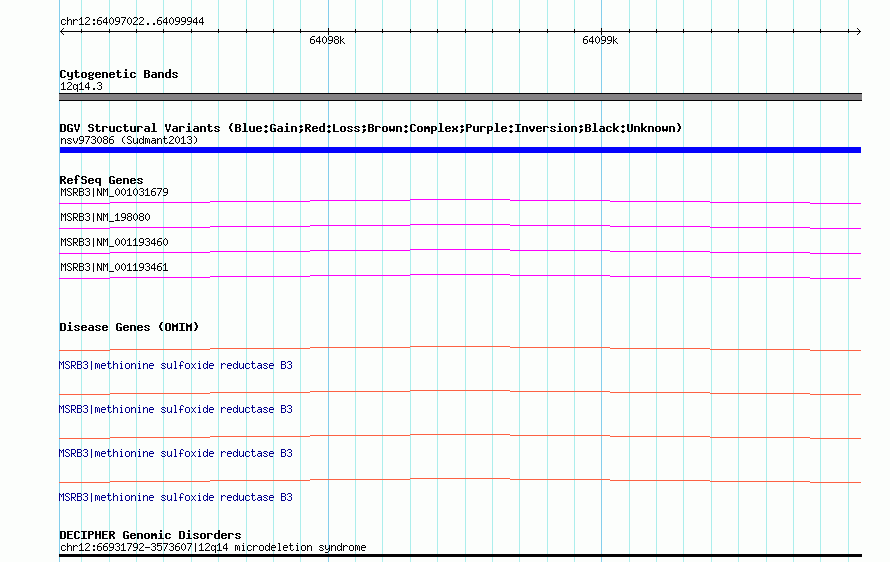Click the 64098k ruler tick label
Screen dimensions: 890x562
[327, 40]
